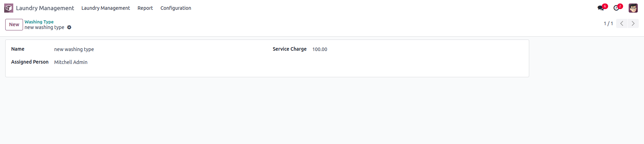Click the Laundry Management brand title
Image resolution: width=644 pixels, height=144 pixels.
click(x=45, y=8)
